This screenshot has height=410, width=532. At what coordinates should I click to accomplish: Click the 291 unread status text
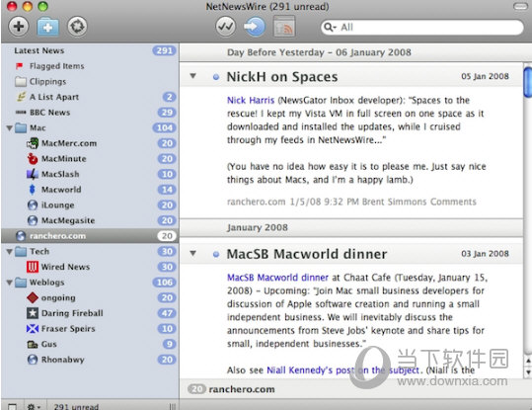pos(76,406)
